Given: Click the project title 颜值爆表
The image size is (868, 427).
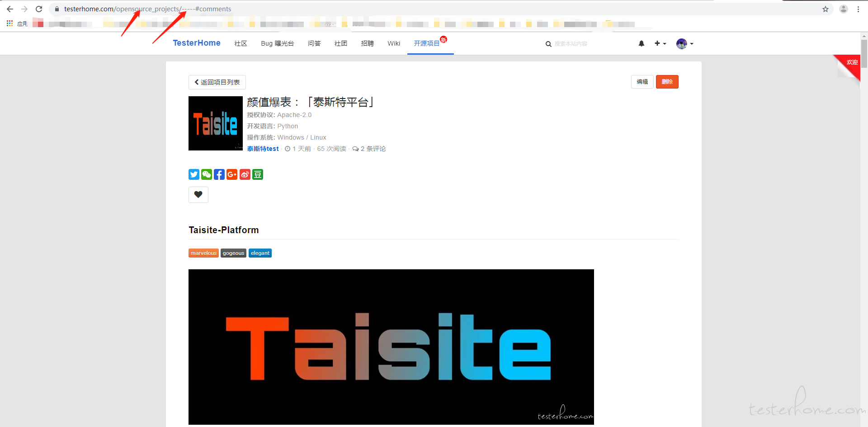Looking at the screenshot, I should click(x=311, y=102).
